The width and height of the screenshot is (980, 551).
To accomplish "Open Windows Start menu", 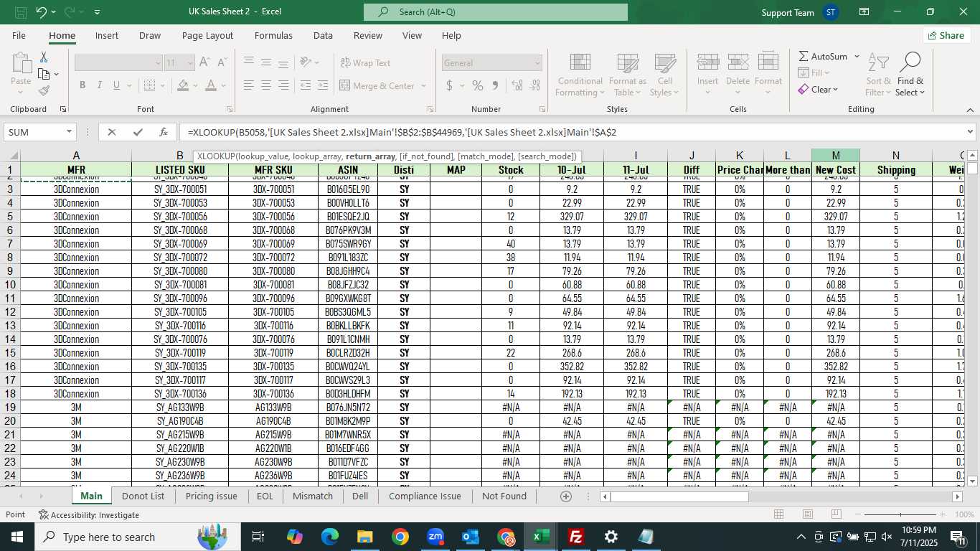I will click(17, 537).
